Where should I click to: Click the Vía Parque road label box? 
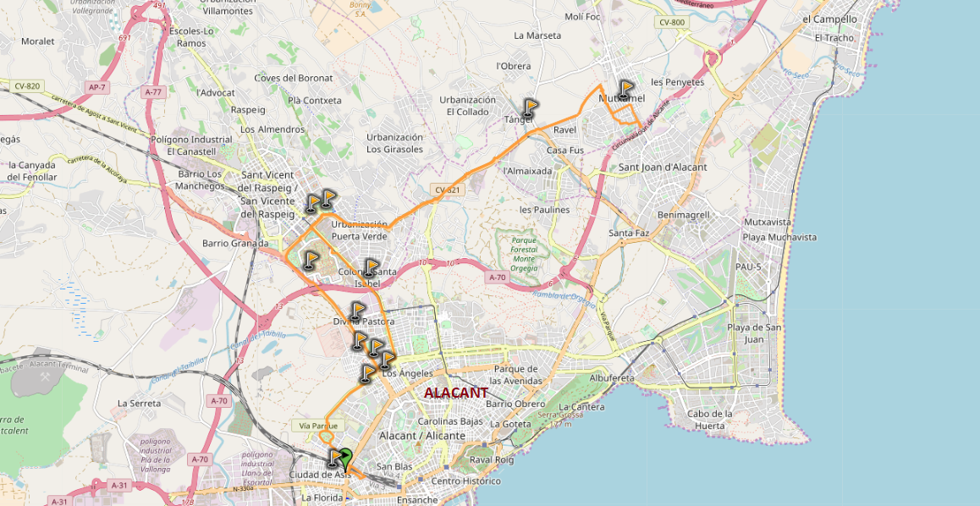click(x=318, y=426)
